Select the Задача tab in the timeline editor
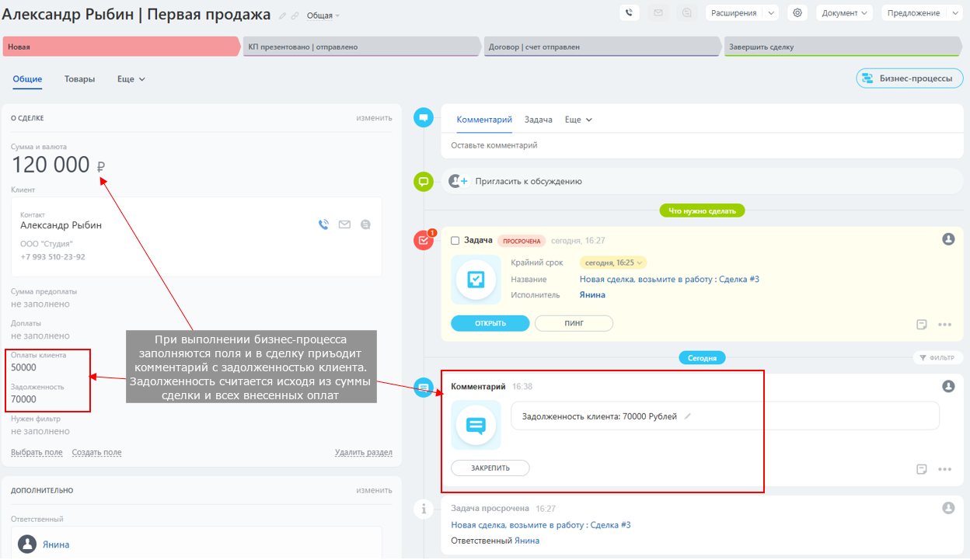This screenshot has width=970, height=560. [x=539, y=120]
